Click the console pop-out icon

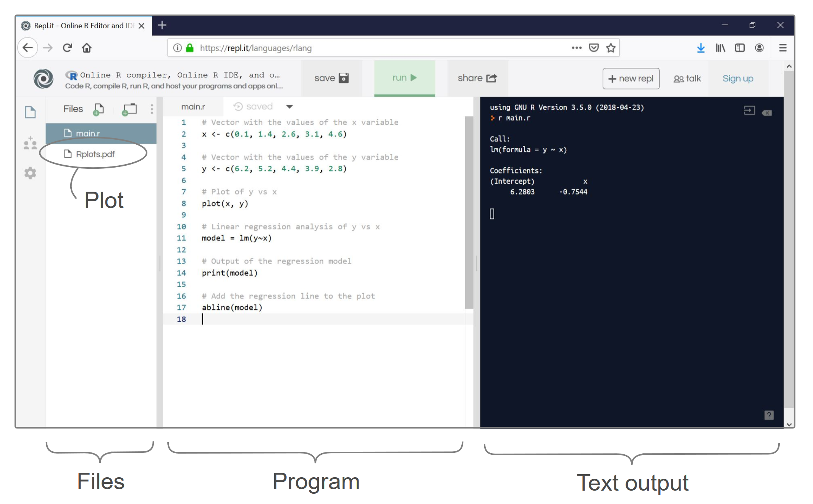[749, 111]
